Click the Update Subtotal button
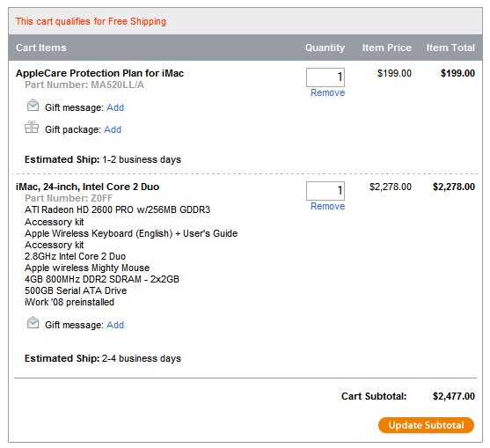Image resolution: width=490 pixels, height=448 pixels. pyautogui.click(x=426, y=425)
